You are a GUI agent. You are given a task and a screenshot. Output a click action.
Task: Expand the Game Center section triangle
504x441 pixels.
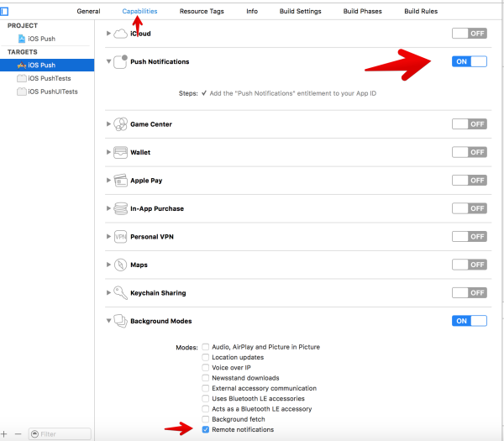tap(108, 124)
